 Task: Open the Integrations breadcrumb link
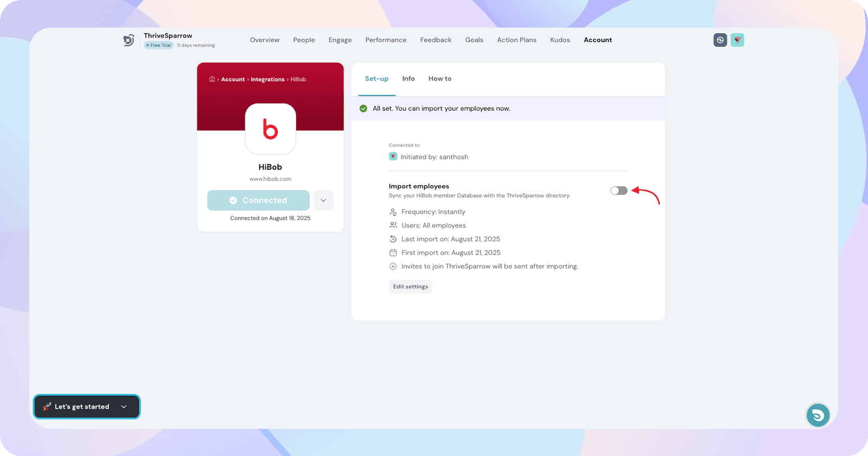(x=267, y=79)
